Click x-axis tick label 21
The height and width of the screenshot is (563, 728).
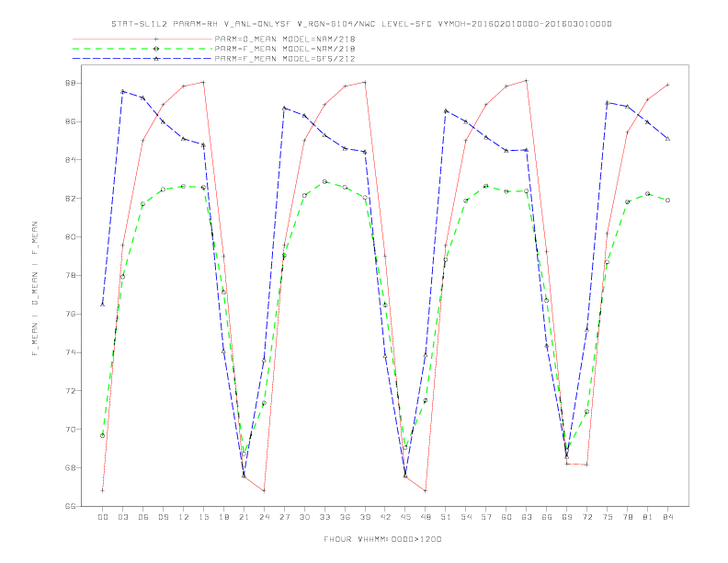click(245, 517)
